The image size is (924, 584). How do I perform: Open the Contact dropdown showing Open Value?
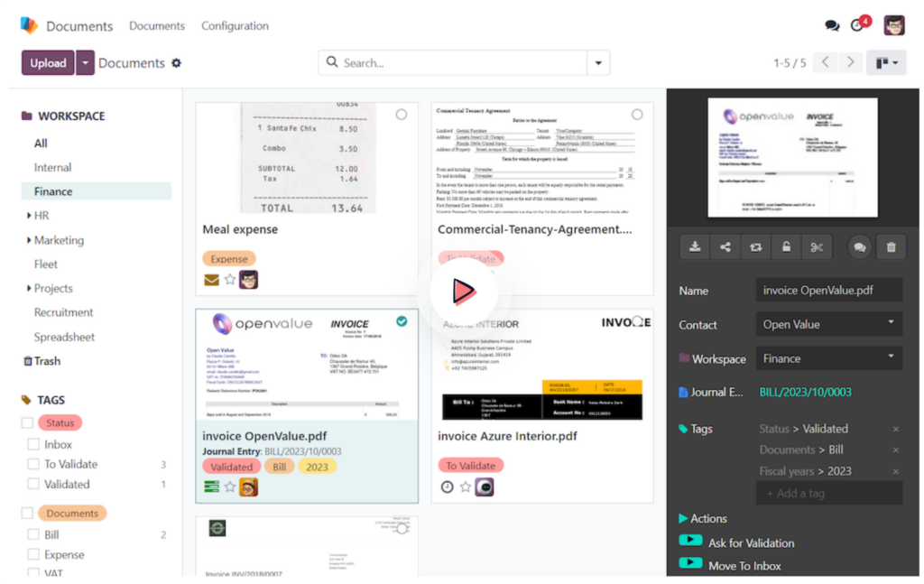pyautogui.click(x=828, y=324)
